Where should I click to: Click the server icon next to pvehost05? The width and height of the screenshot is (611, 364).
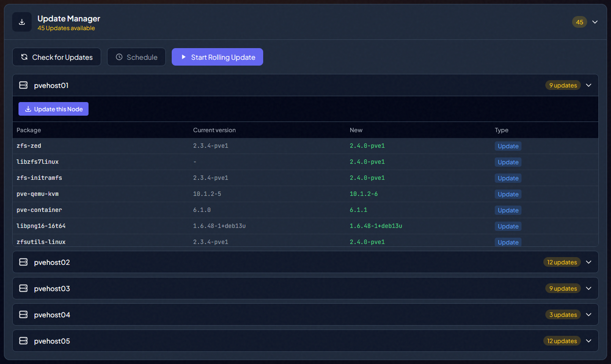23,341
